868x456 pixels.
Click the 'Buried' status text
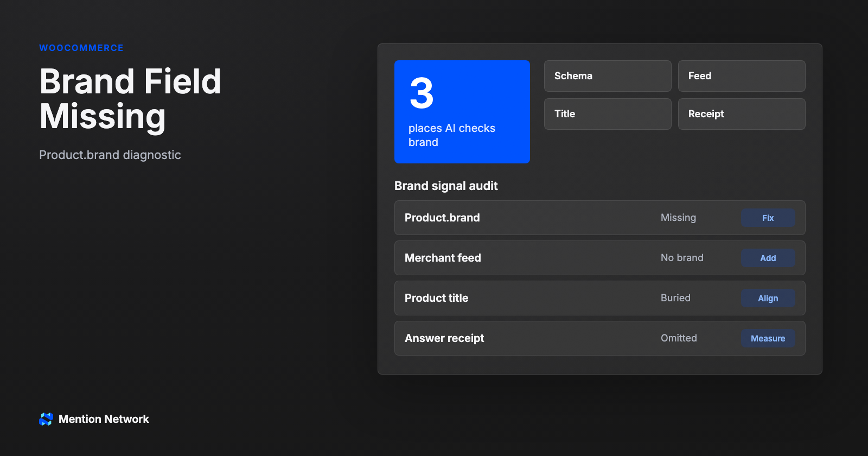[675, 298]
